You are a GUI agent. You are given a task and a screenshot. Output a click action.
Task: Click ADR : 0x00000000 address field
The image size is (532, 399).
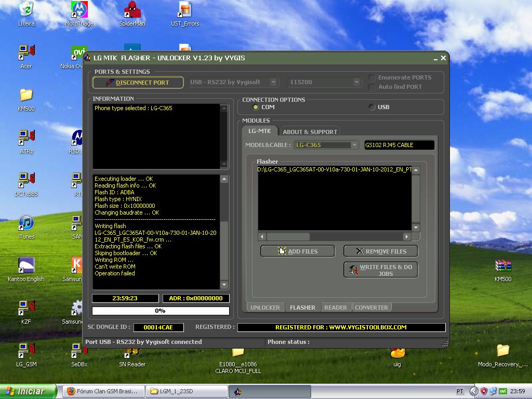(196, 298)
